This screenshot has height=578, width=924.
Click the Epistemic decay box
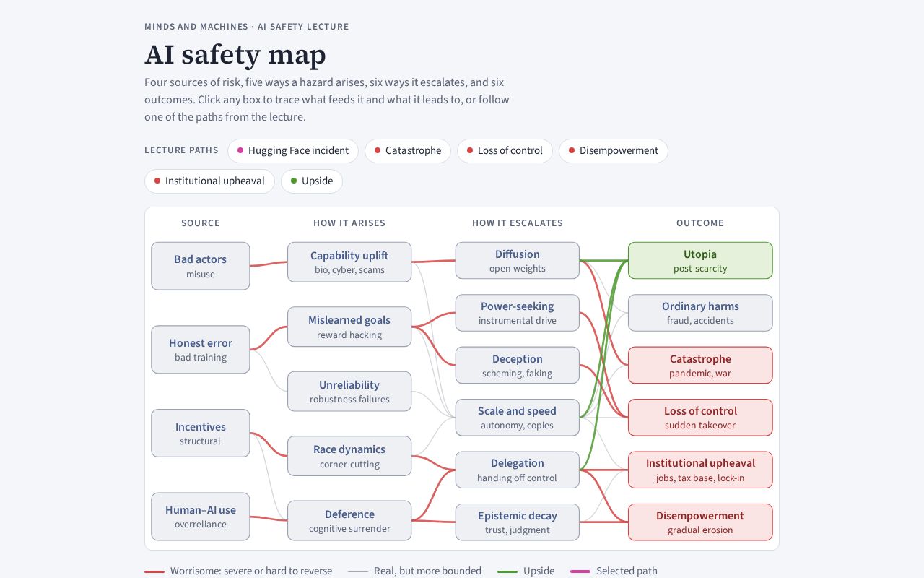pyautogui.click(x=518, y=522)
